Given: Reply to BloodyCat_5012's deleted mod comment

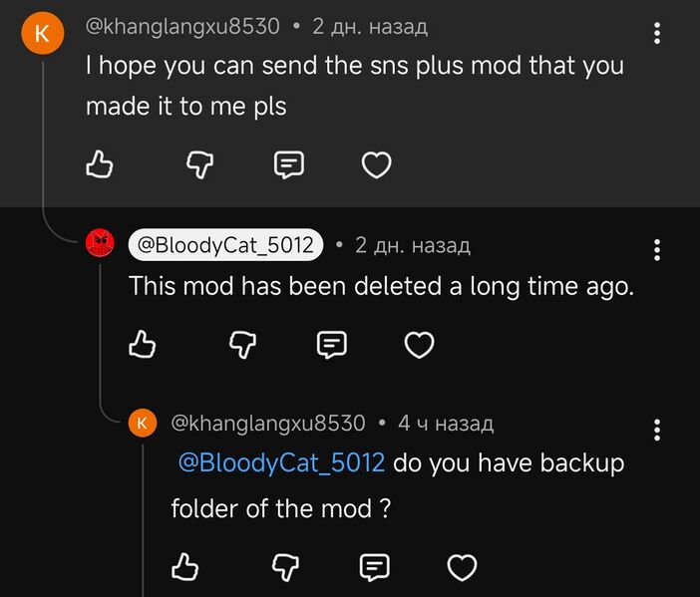Looking at the screenshot, I should (332, 345).
